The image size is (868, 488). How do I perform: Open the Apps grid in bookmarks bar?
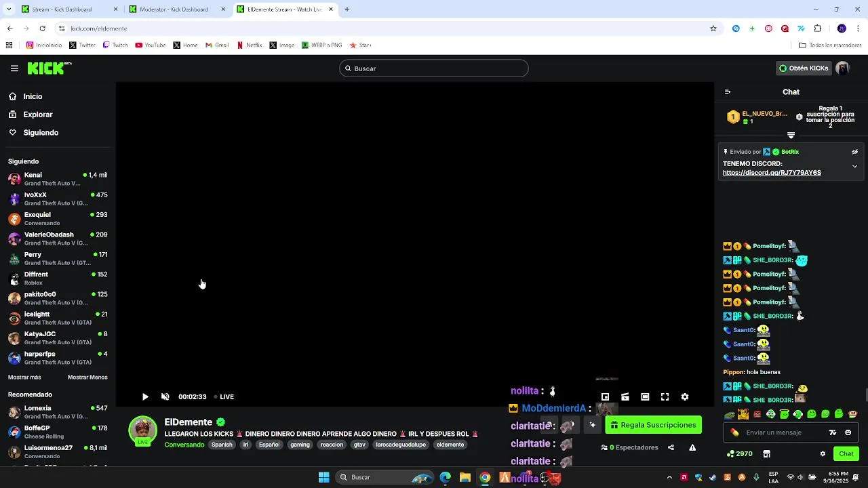[x=9, y=45]
